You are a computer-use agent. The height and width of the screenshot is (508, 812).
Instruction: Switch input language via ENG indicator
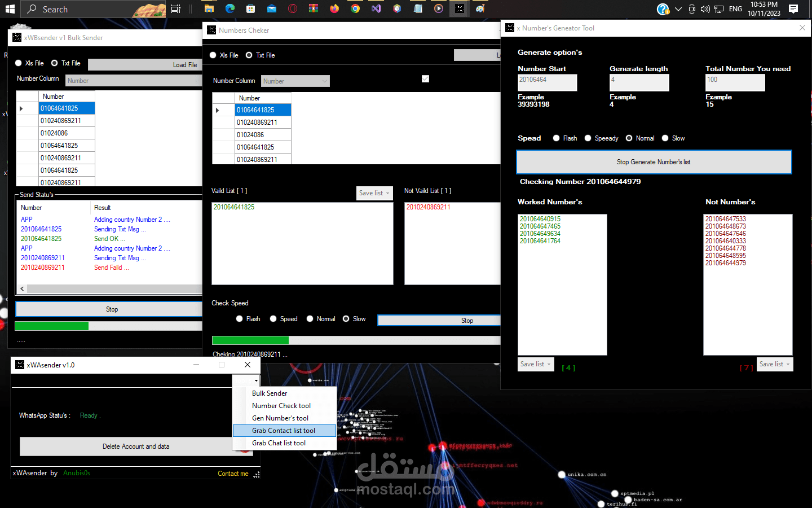point(735,9)
